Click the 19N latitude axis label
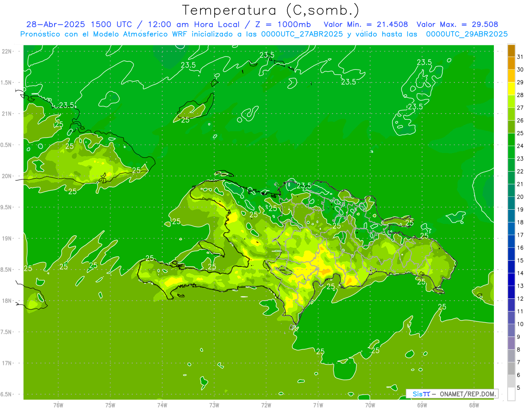The width and height of the screenshot is (532, 411). point(7,239)
